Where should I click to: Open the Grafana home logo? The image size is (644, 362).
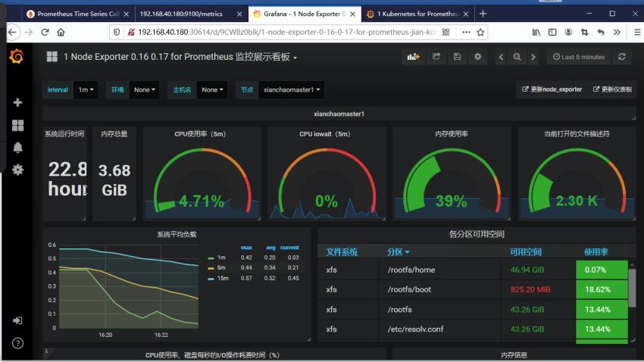point(17,56)
